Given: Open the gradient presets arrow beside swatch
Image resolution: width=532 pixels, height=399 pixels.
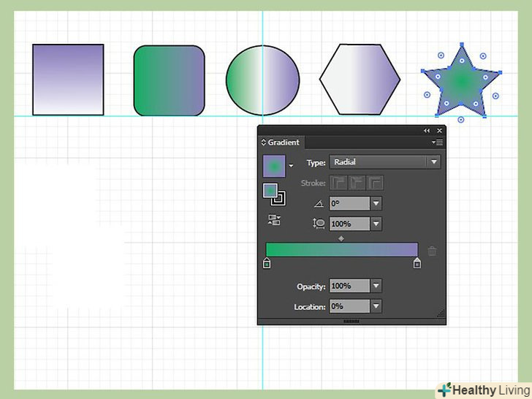Looking at the screenshot, I should [291, 166].
